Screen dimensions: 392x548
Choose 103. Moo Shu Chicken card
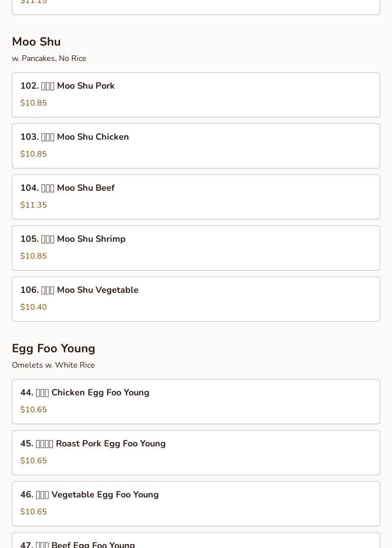[x=196, y=146]
